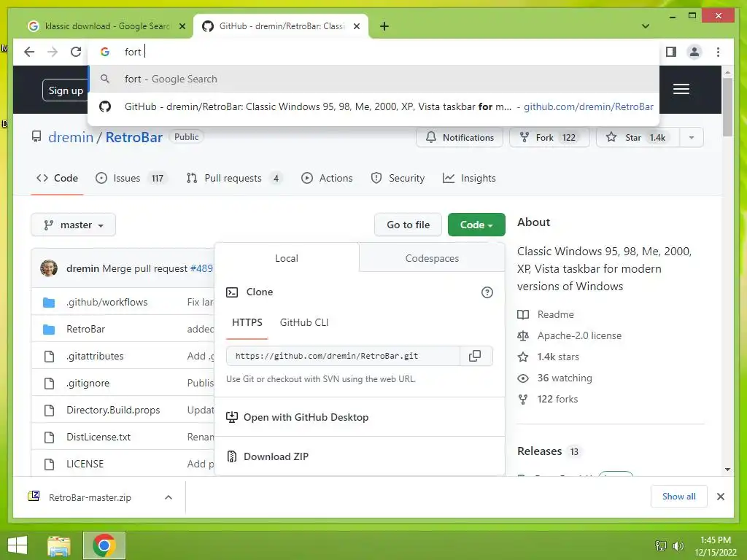Fork the repository with Fork button
The width and height of the screenshot is (747, 560).
[x=549, y=138]
